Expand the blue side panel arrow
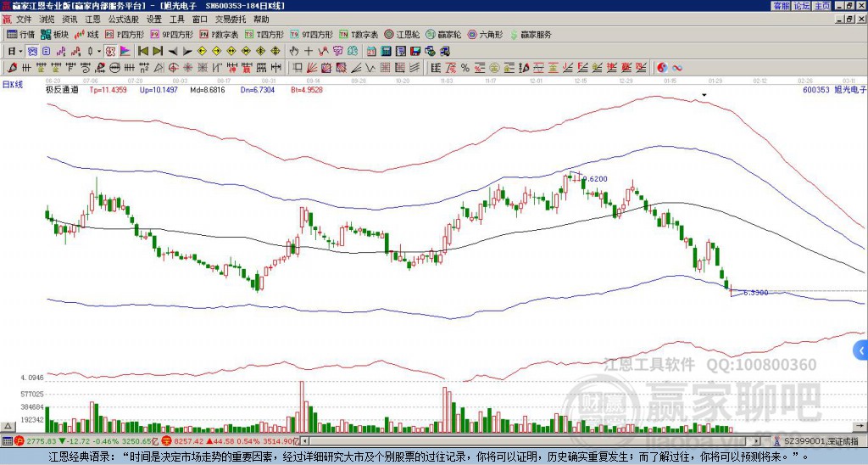Viewport: 868px width, 465px height. (861, 350)
